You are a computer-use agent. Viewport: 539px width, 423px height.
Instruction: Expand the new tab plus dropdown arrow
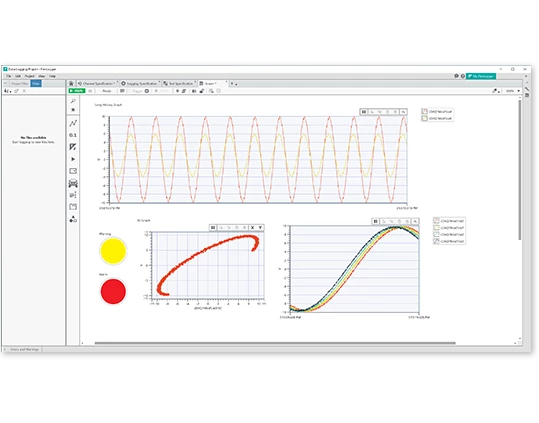click(x=236, y=84)
